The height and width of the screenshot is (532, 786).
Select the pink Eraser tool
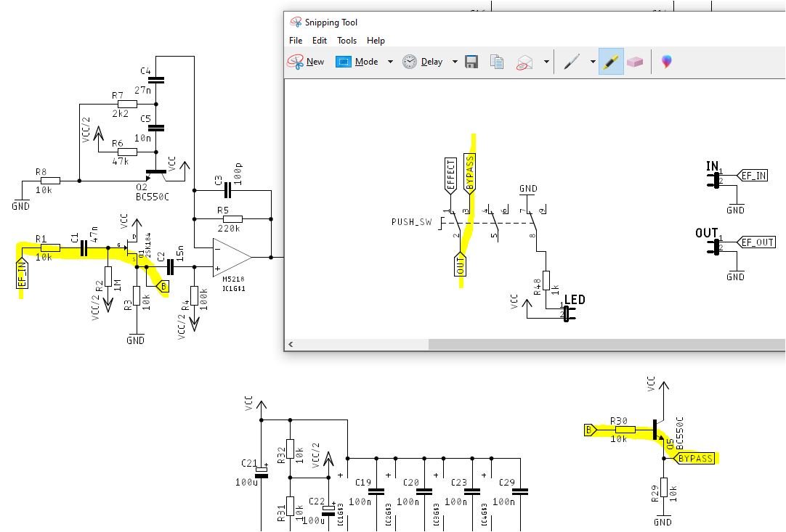coord(635,62)
